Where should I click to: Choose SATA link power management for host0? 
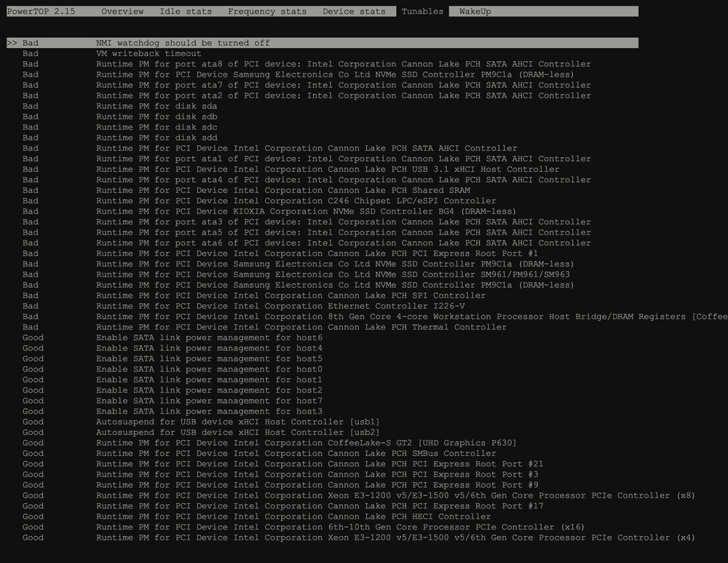tap(173, 369)
